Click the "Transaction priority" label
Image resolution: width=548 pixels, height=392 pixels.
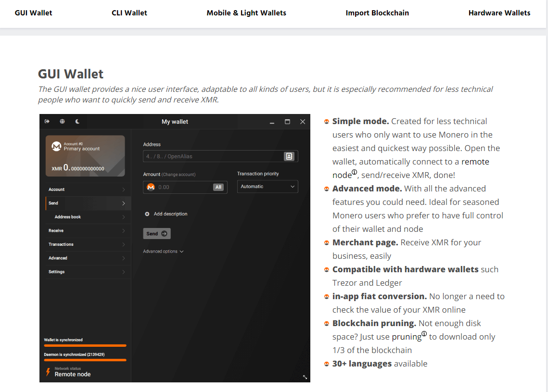point(258,174)
